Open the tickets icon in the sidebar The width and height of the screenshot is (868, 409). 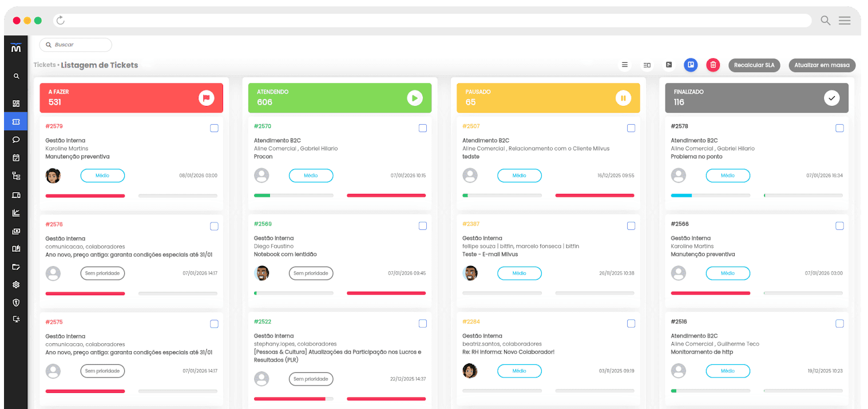16,122
